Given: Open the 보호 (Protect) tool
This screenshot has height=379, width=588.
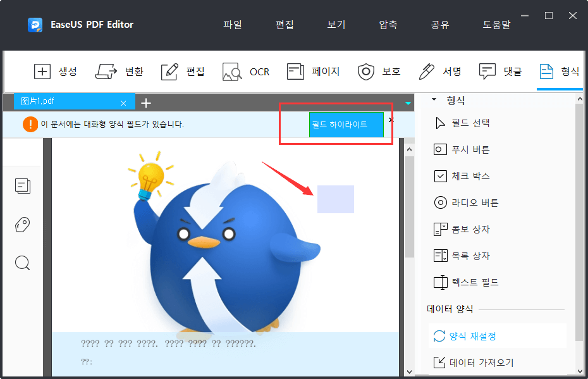Looking at the screenshot, I should click(379, 71).
